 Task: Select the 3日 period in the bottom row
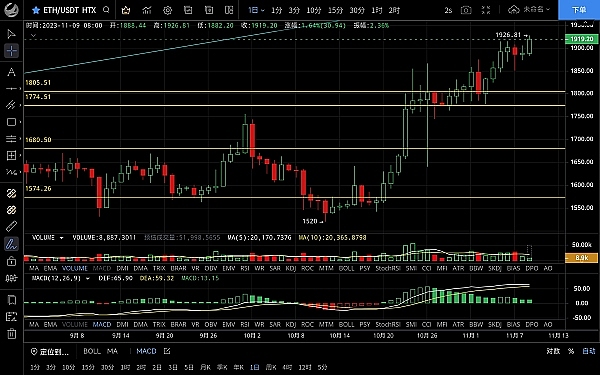tap(173, 367)
